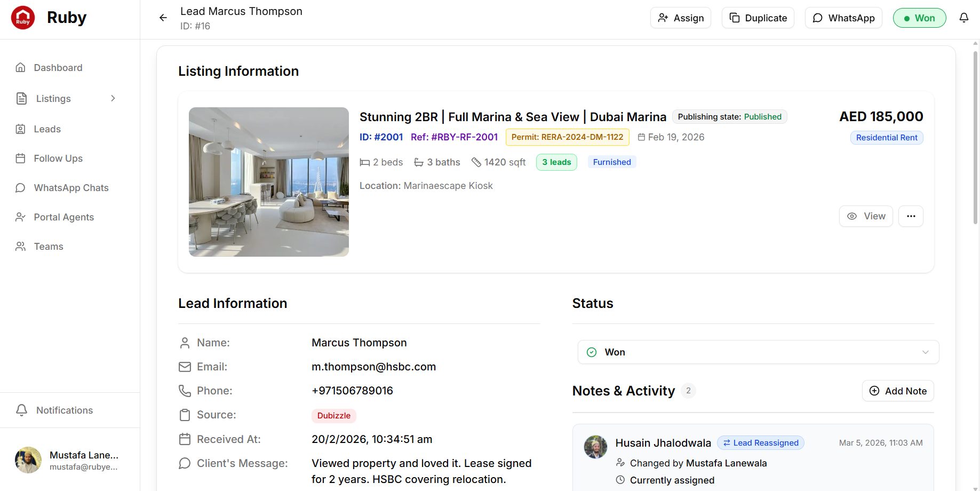Click the Assign button
This screenshot has width=980, height=491.
tap(680, 18)
